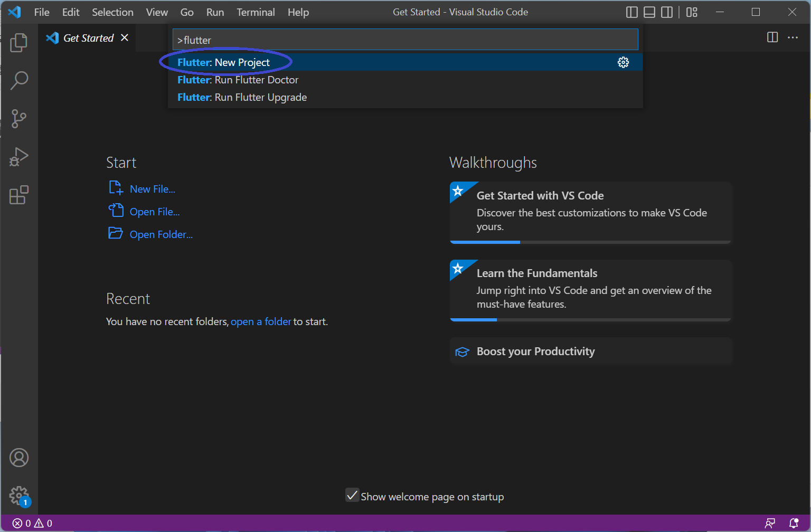
Task: Open the Search view in activity bar
Action: point(19,81)
